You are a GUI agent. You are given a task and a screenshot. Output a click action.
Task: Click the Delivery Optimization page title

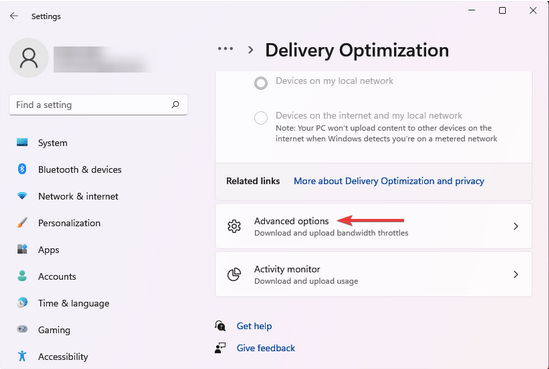point(357,50)
